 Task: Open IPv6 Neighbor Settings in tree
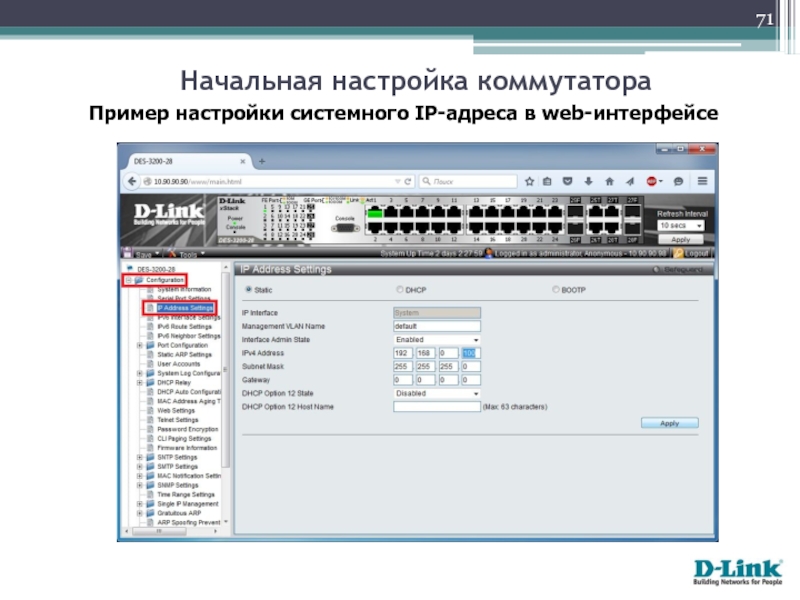(x=189, y=336)
